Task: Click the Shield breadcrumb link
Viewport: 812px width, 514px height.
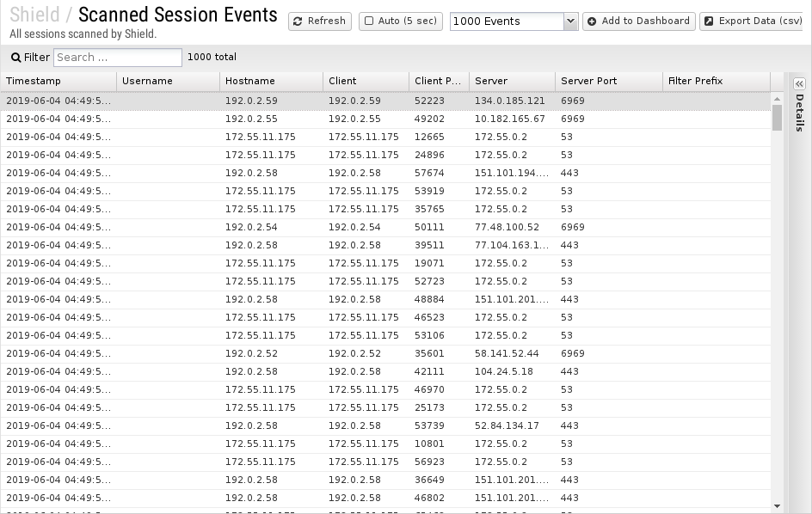Action: click(x=34, y=15)
